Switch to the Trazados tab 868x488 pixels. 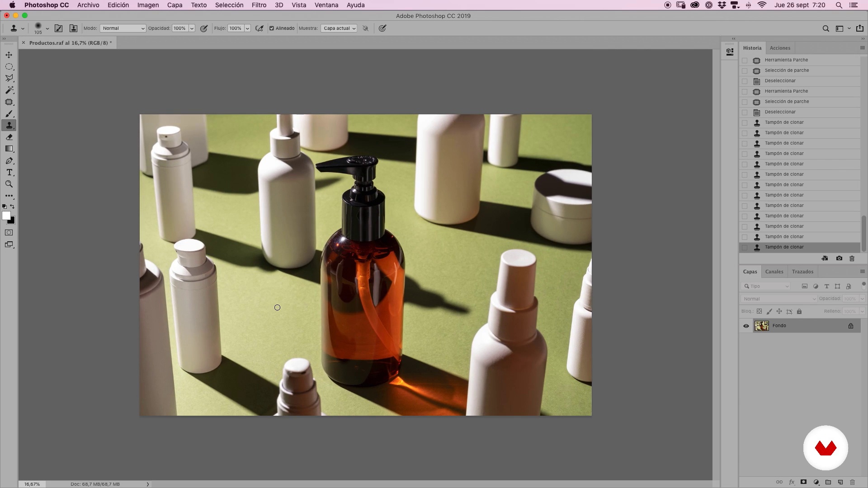point(802,272)
